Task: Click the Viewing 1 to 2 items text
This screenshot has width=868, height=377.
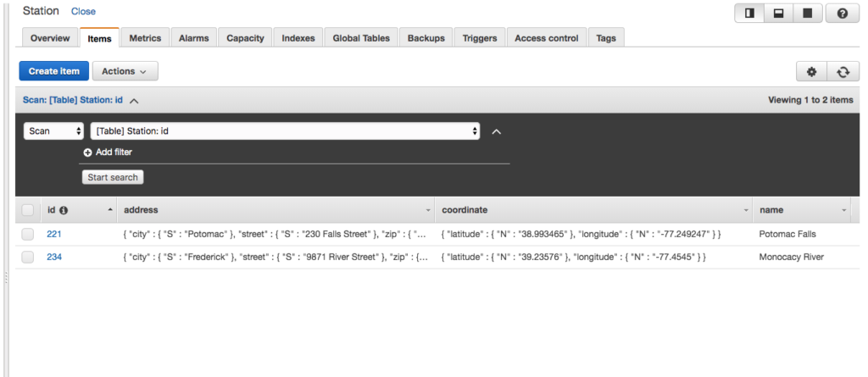Action: pyautogui.click(x=811, y=100)
